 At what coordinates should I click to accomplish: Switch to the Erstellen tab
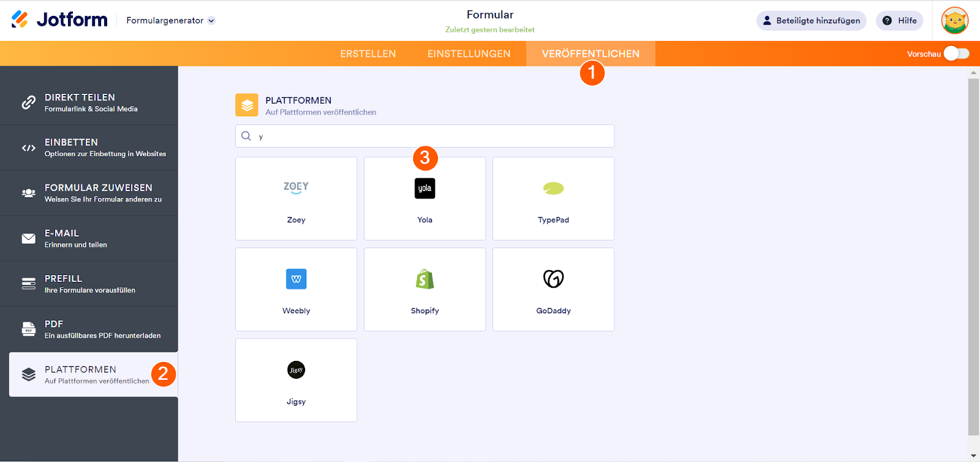click(x=368, y=54)
